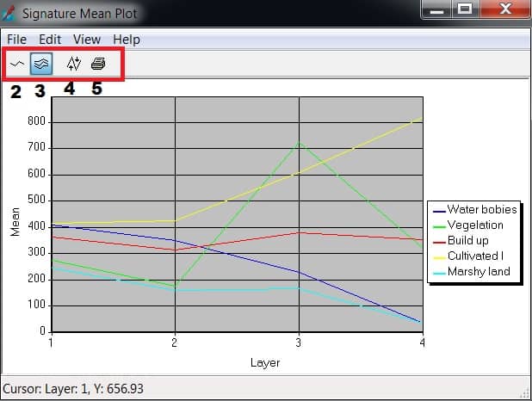This screenshot has height=401, width=532.
Task: Click the yellow Cultivated legend color line
Action: [439, 258]
